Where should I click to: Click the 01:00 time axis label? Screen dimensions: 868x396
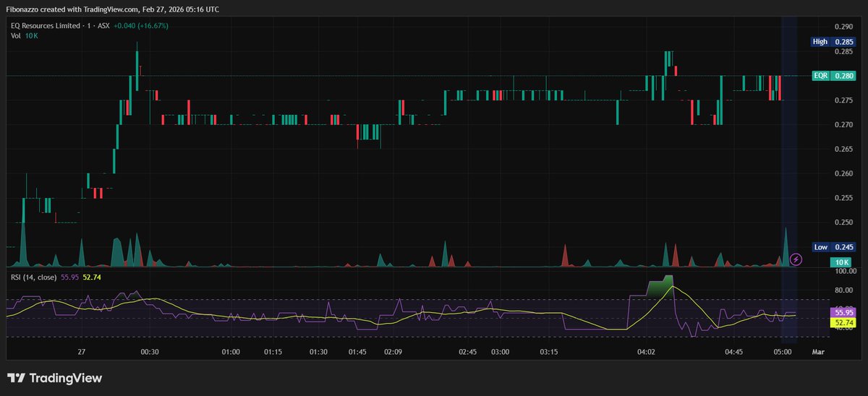(x=231, y=352)
